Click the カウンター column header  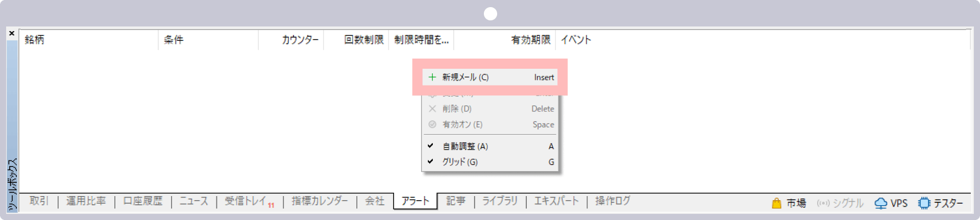tap(300, 40)
